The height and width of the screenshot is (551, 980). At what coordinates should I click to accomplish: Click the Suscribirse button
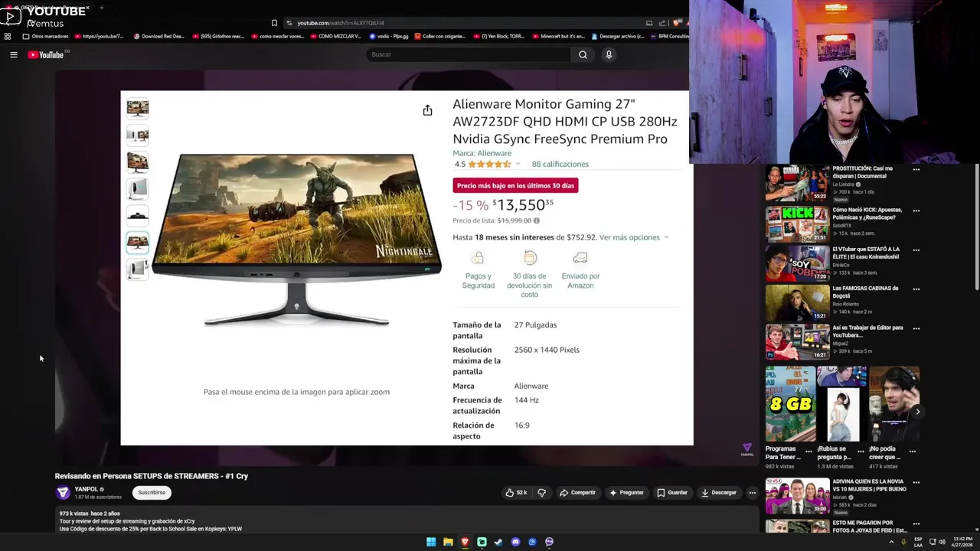pyautogui.click(x=152, y=493)
